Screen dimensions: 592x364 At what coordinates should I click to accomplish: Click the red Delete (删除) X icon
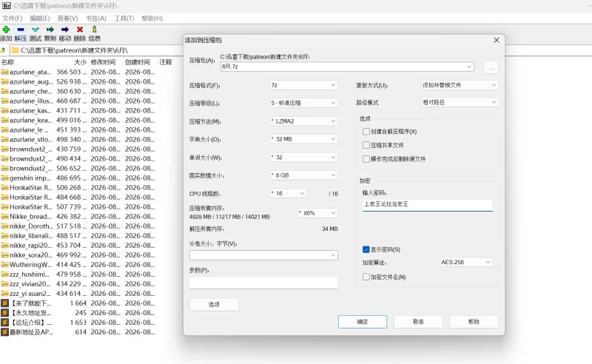(x=80, y=30)
